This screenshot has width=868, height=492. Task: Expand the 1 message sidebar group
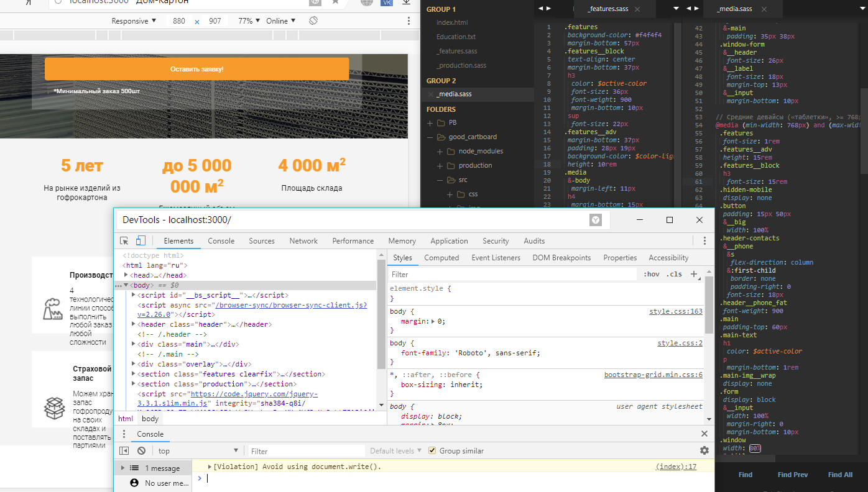[x=122, y=468]
